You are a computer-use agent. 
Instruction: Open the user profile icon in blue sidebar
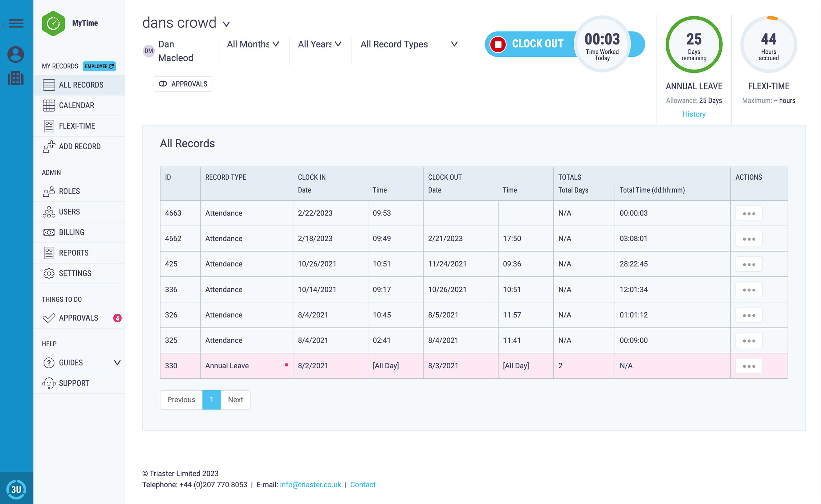(x=16, y=54)
